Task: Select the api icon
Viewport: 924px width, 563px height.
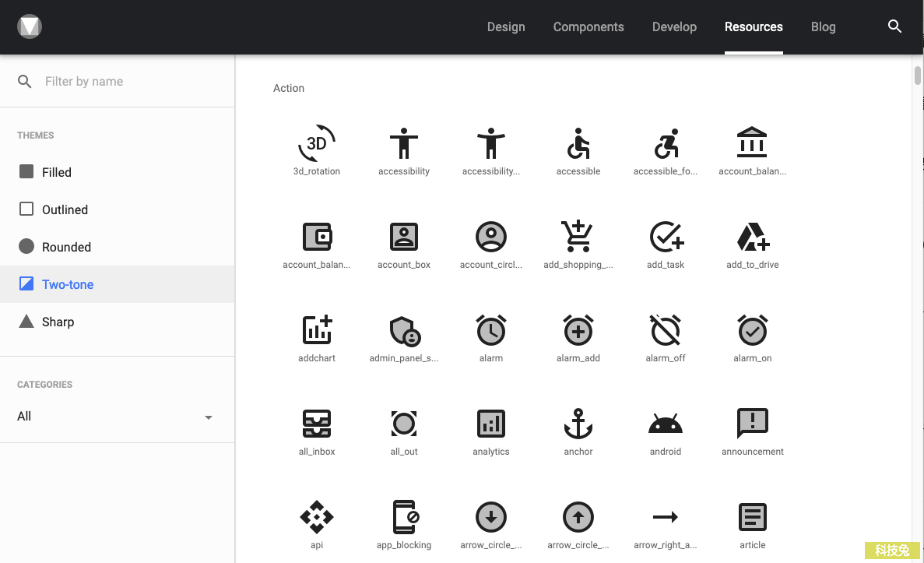Action: (x=317, y=517)
